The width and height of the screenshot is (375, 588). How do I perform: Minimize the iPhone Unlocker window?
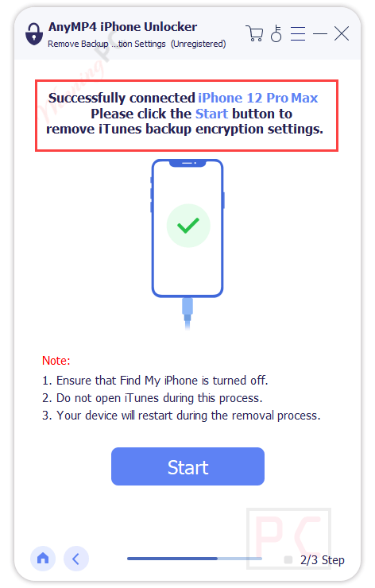(x=320, y=33)
